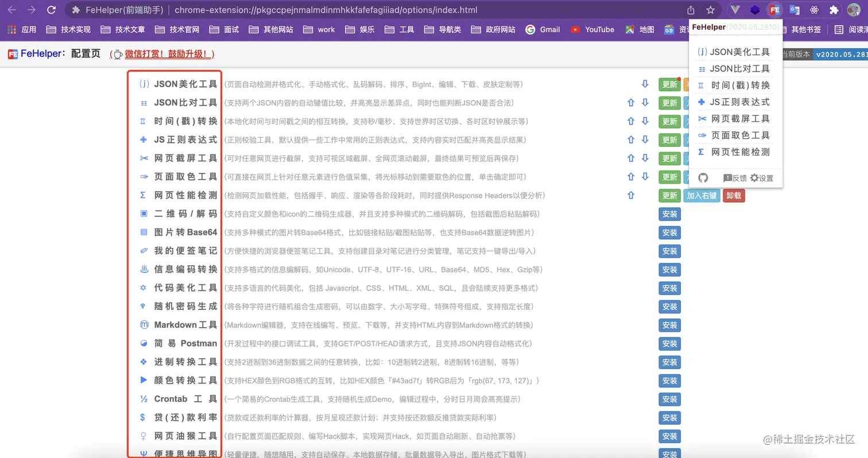
Task: Select JSON美化工具 in FeHelper popup
Action: coord(734,52)
